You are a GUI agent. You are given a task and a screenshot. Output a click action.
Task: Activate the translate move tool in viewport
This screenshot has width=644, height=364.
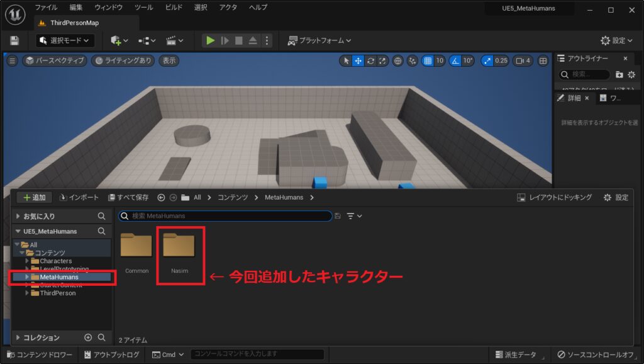(x=358, y=61)
